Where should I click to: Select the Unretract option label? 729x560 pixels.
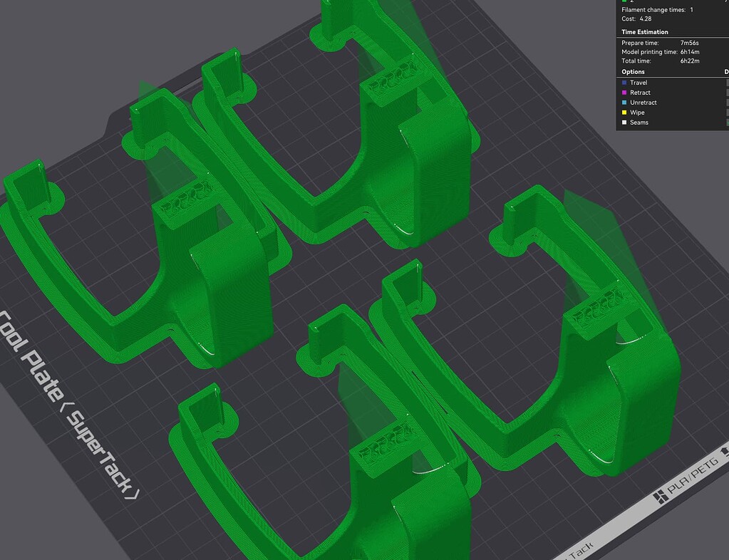pos(643,103)
